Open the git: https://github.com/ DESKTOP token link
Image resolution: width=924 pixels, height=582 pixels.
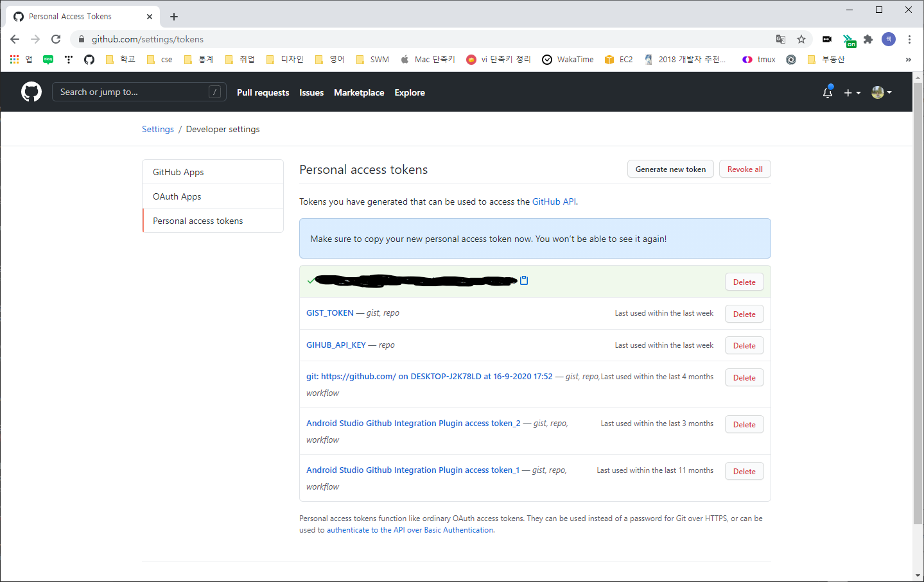[429, 377]
